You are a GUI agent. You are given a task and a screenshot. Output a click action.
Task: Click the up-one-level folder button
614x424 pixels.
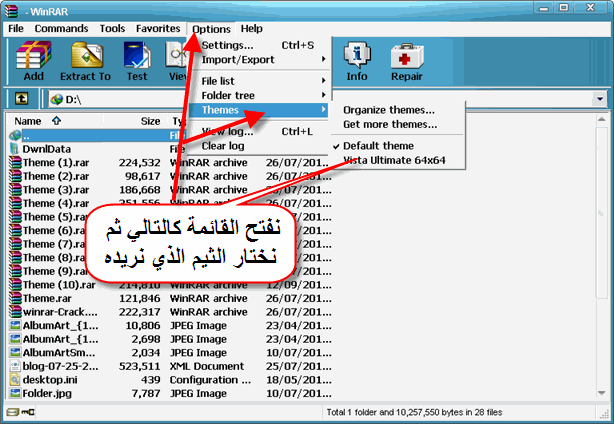click(22, 99)
